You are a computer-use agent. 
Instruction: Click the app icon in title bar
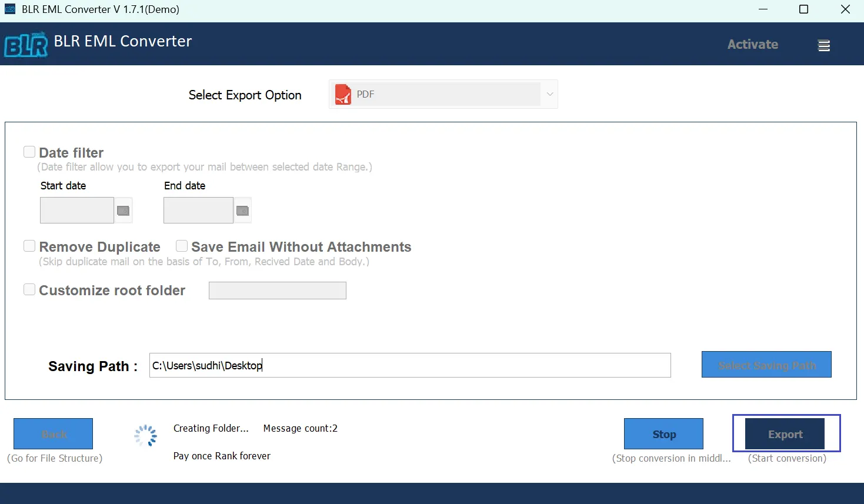tap(10, 9)
